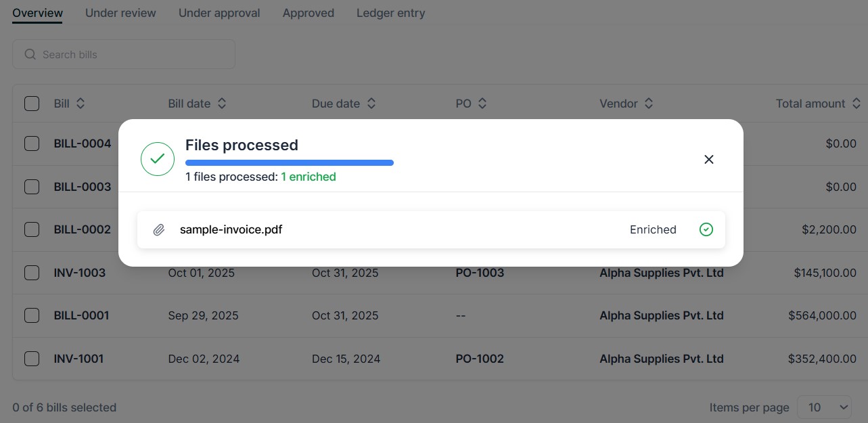Check the box for INV-1003

click(32, 273)
